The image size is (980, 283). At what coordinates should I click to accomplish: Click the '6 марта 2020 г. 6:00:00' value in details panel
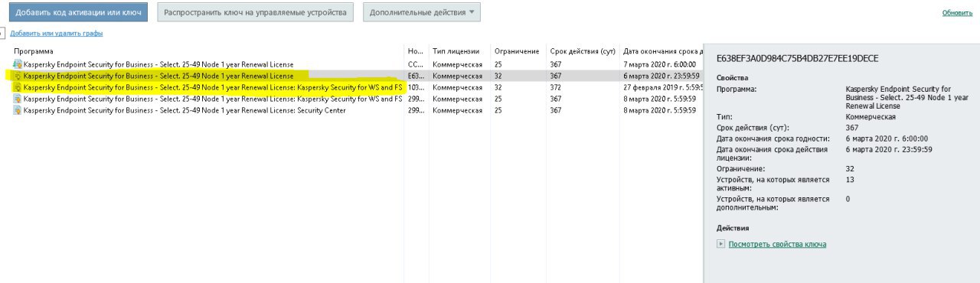[887, 139]
